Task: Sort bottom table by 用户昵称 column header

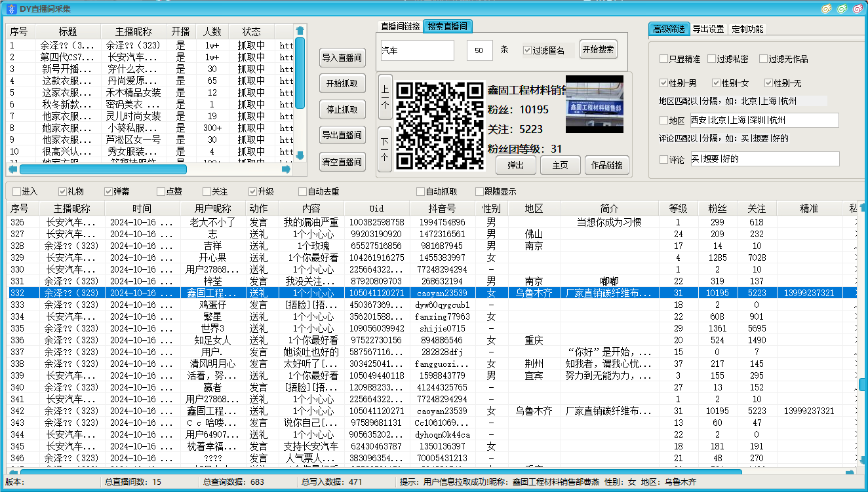Action: 213,208
